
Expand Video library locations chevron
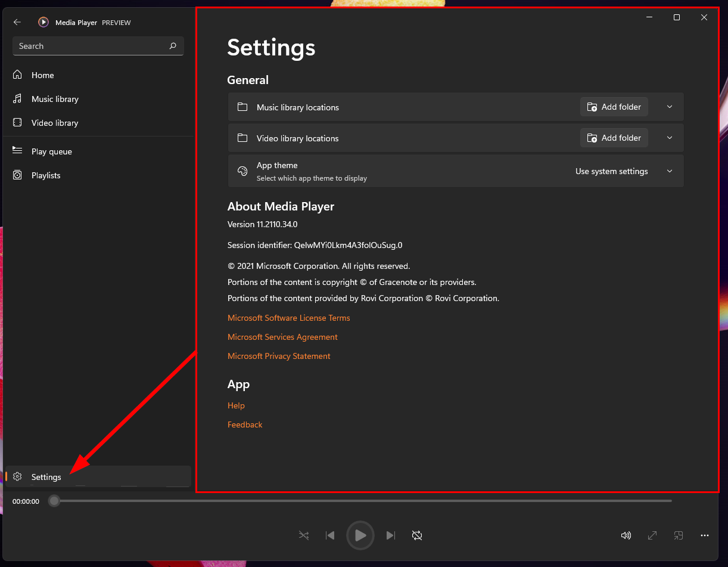point(670,138)
